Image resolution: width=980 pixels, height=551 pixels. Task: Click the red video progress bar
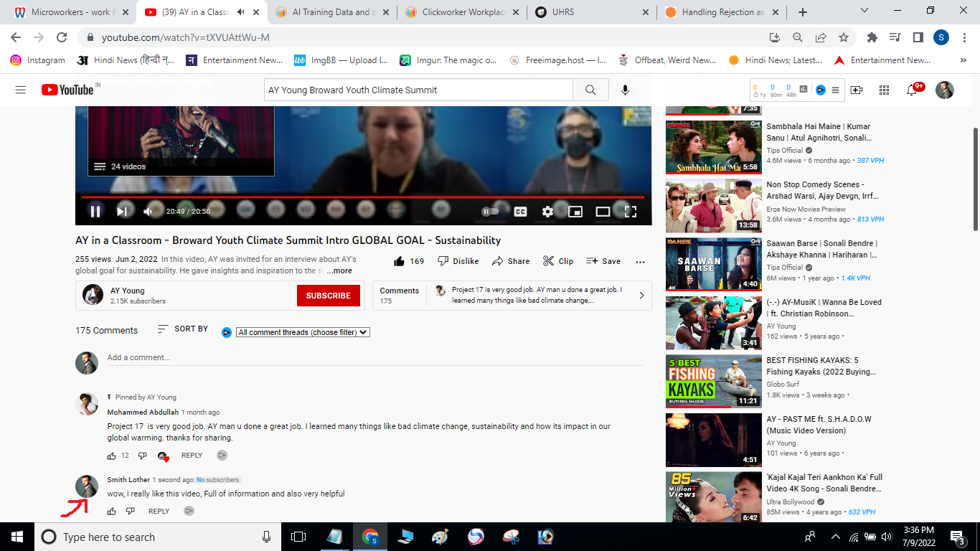coord(363,197)
